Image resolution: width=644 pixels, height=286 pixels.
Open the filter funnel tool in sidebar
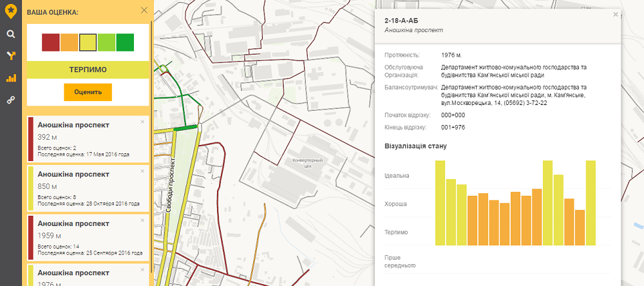(10, 56)
